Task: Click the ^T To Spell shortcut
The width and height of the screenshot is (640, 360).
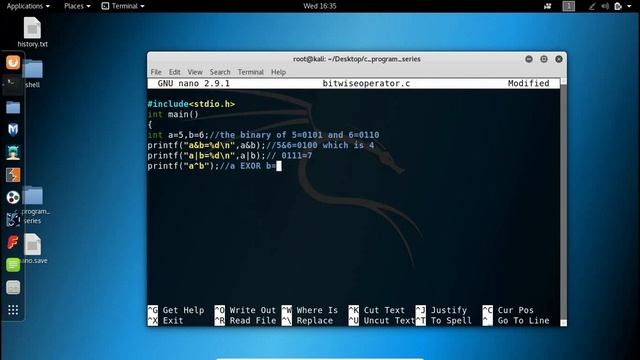Action: [444, 321]
